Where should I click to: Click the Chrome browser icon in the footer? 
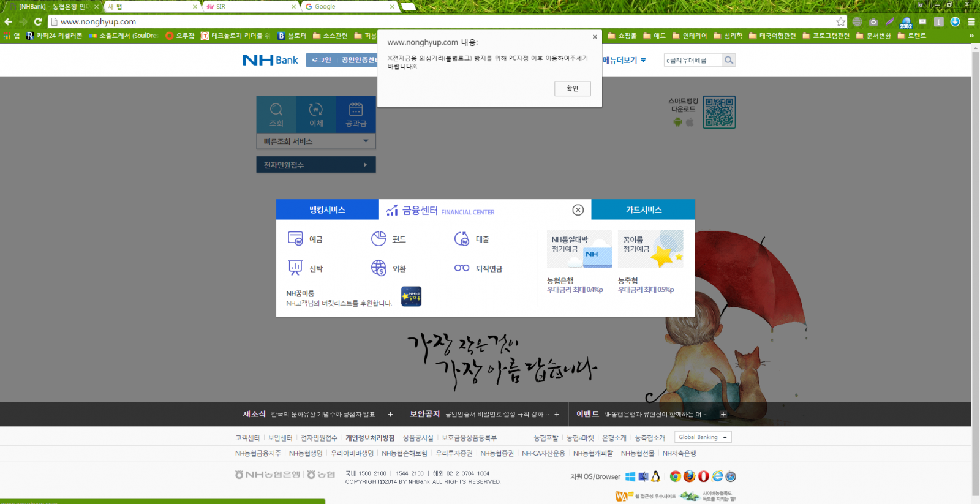pyautogui.click(x=675, y=476)
